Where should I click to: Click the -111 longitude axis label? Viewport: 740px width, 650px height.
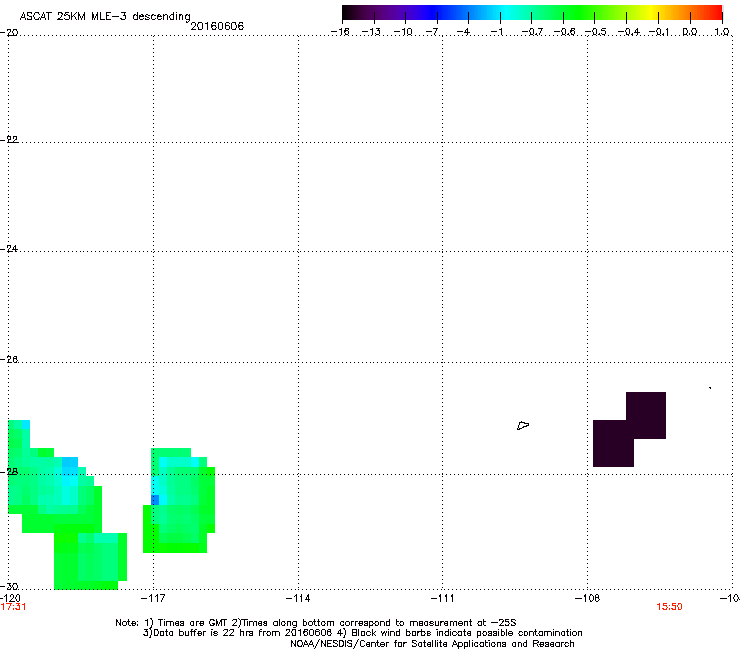(x=443, y=599)
